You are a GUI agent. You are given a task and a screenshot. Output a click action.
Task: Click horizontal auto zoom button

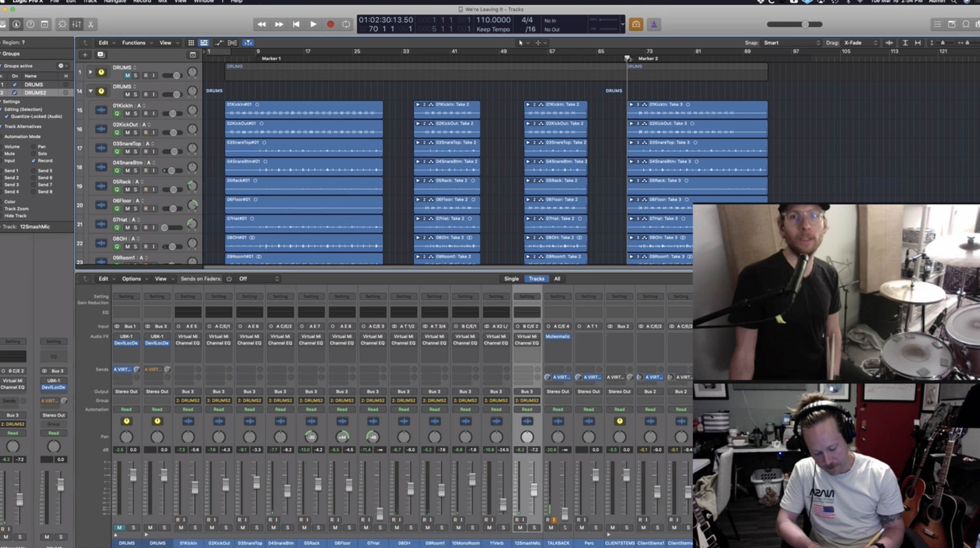[x=918, y=43]
